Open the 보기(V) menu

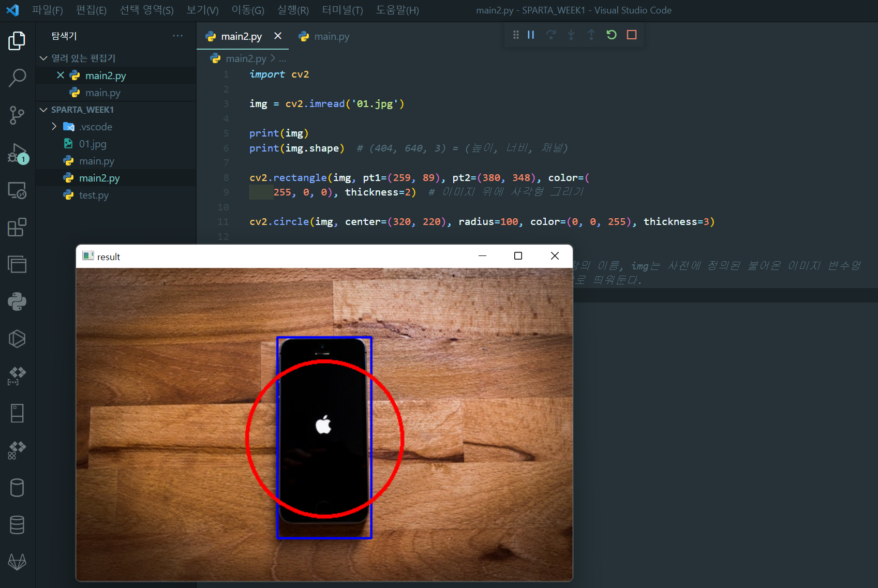coord(202,10)
